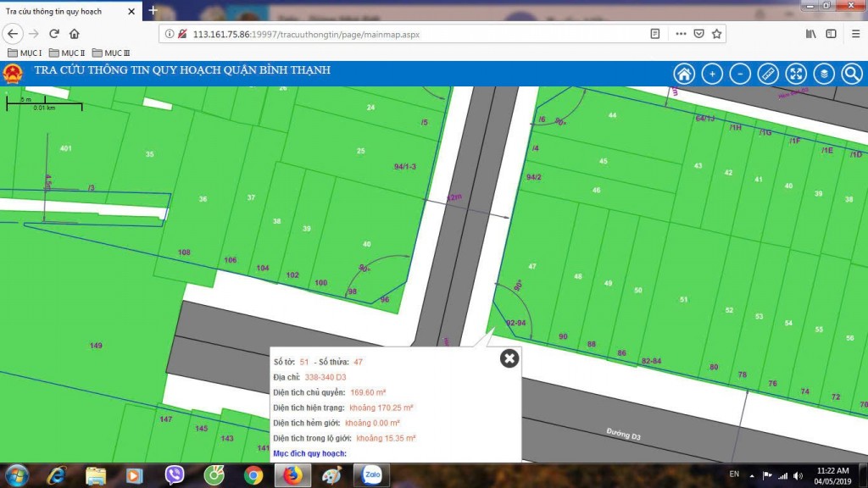Open the map layers icon
Viewport: 868px width, 488px height.
pos(824,74)
